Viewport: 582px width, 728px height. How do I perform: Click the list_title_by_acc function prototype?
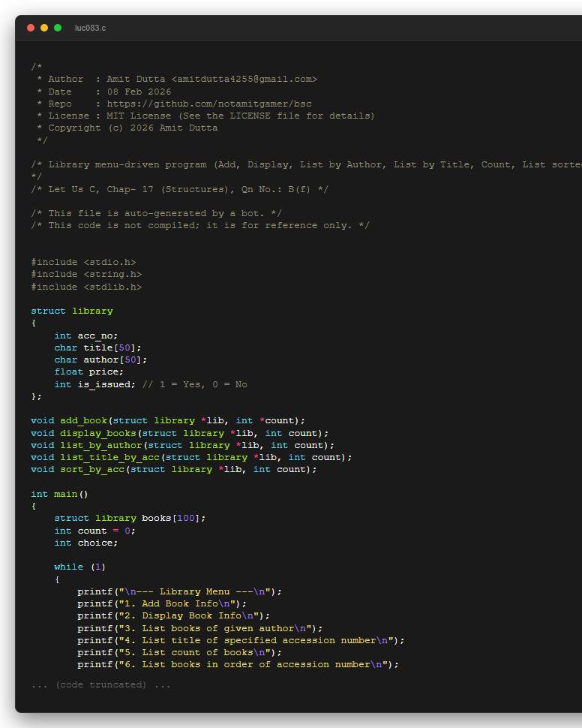191,457
